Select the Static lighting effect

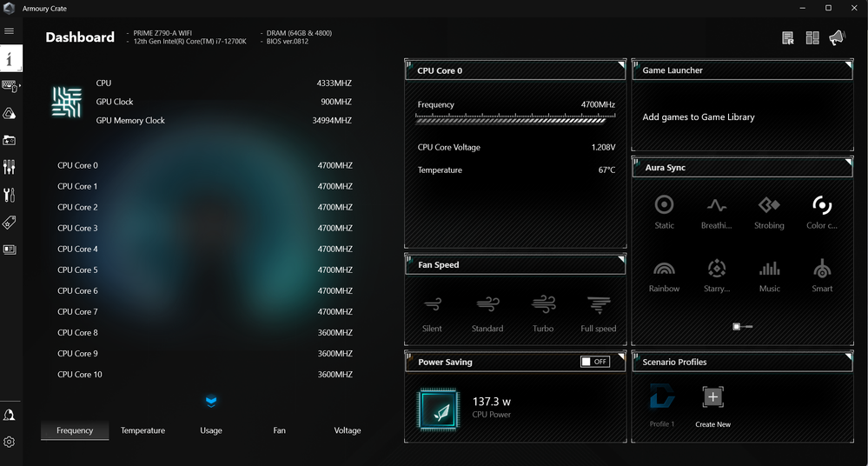click(x=665, y=212)
